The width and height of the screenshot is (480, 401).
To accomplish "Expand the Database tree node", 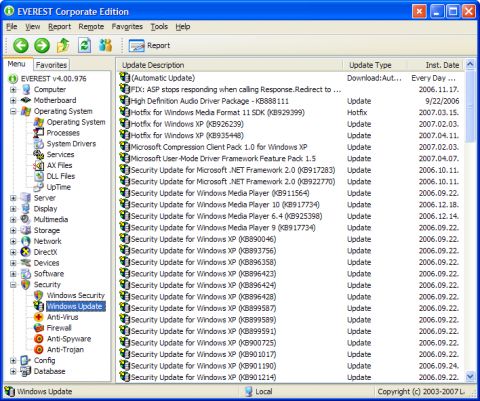I will (x=13, y=371).
